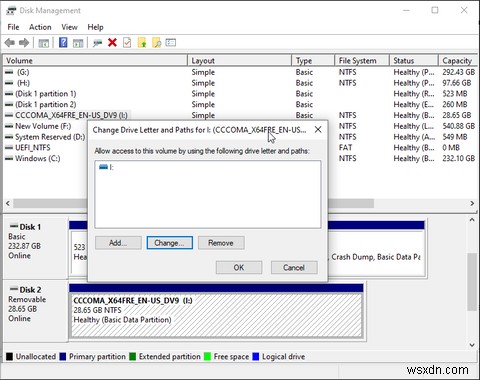The height and width of the screenshot is (380, 480).
Task: Click the Back arrow toolbar icon
Action: 10,43
